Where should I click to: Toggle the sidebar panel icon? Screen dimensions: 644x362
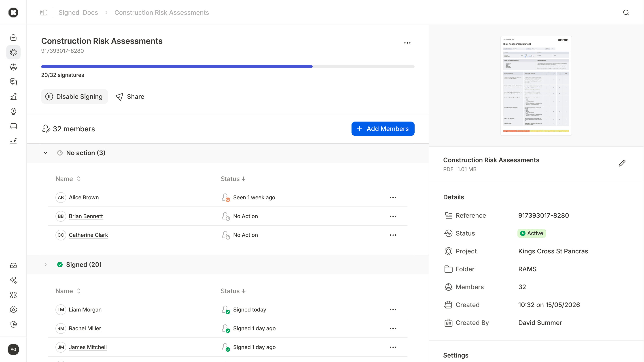coord(44,13)
